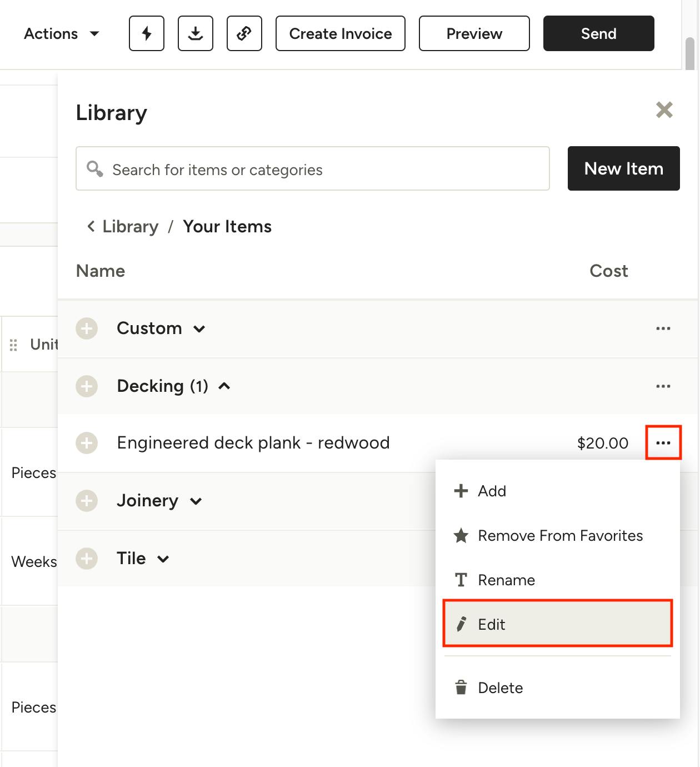Click the copy link icon button
The height and width of the screenshot is (767, 700).
pyautogui.click(x=244, y=33)
